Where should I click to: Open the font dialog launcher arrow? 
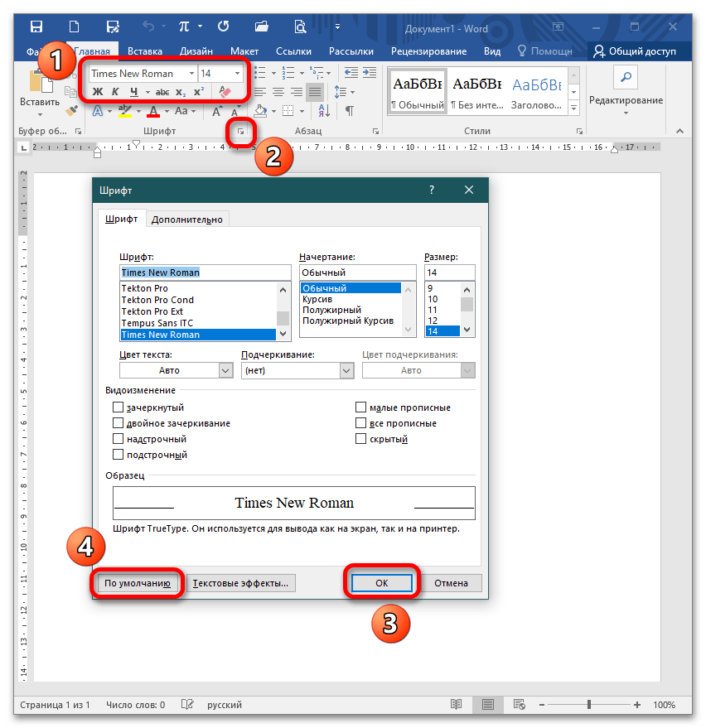(241, 131)
